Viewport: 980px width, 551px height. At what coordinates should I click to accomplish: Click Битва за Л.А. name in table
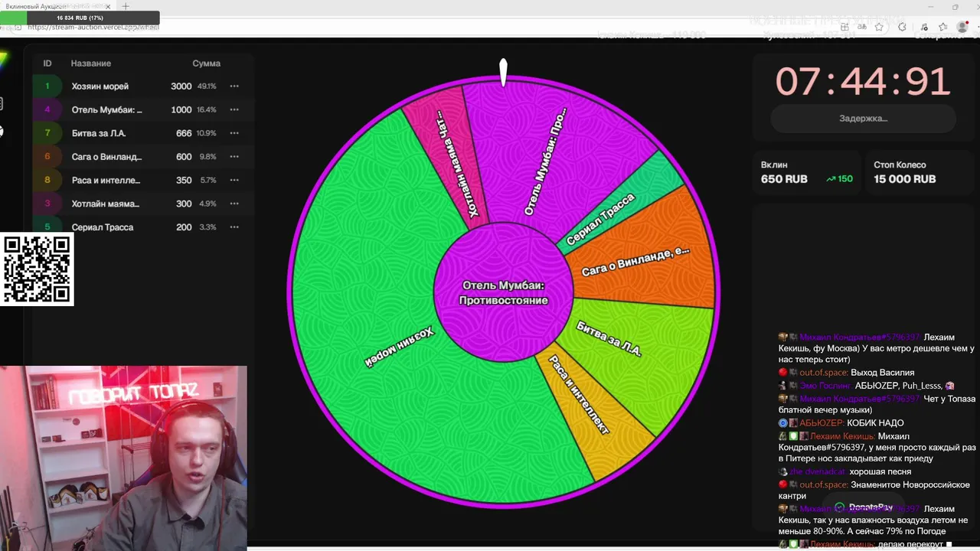(x=99, y=133)
